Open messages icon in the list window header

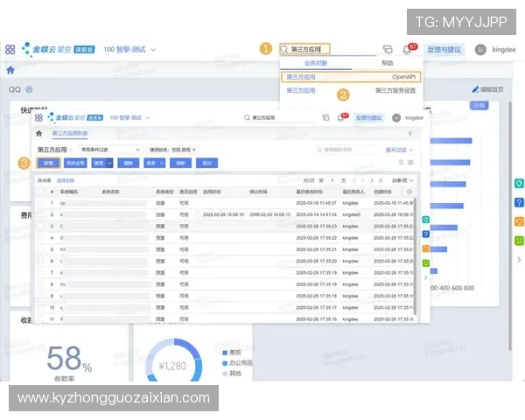coord(325,117)
